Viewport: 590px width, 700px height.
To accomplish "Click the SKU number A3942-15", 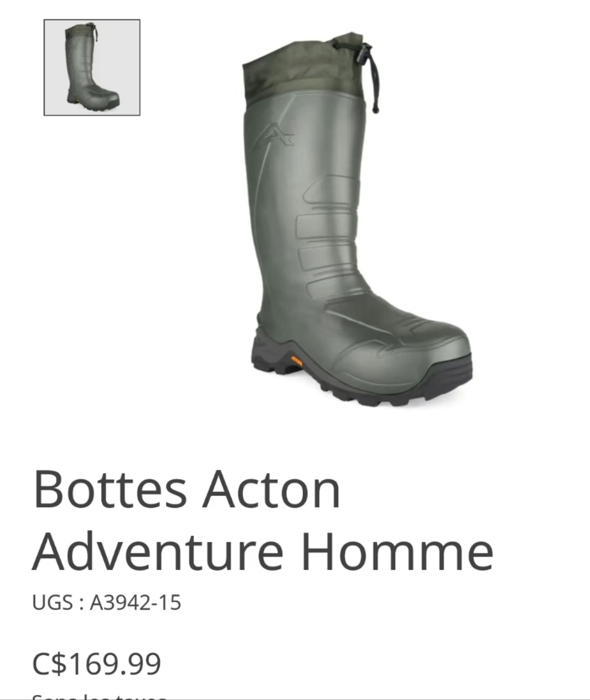I will point(135,602).
